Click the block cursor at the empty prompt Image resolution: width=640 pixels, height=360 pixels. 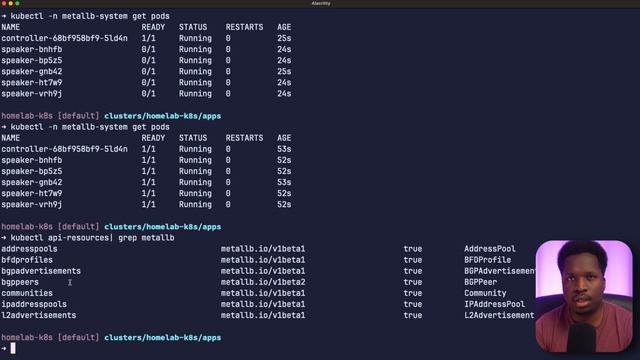click(13, 348)
